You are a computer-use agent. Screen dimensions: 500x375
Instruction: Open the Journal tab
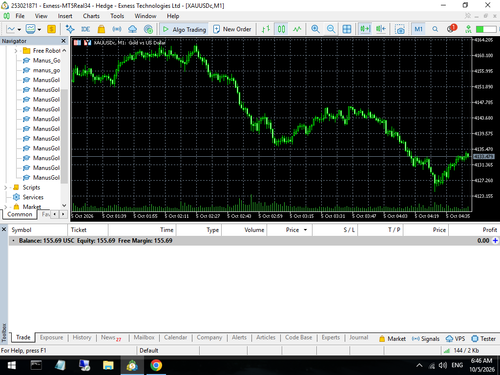tap(359, 337)
